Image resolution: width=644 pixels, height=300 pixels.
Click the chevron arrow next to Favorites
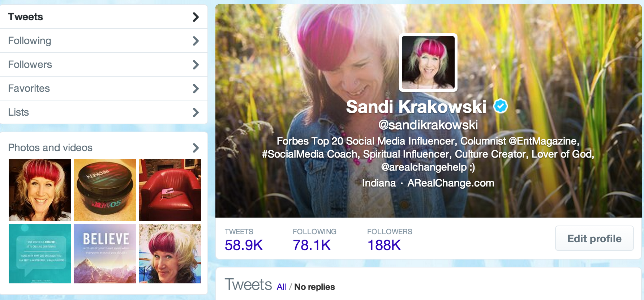point(196,89)
